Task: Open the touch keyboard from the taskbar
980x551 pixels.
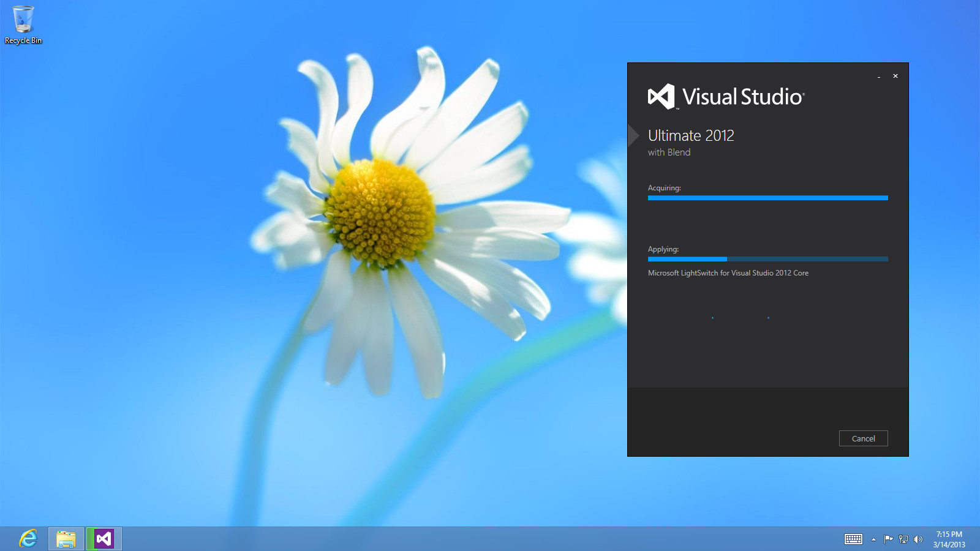Action: [x=853, y=539]
